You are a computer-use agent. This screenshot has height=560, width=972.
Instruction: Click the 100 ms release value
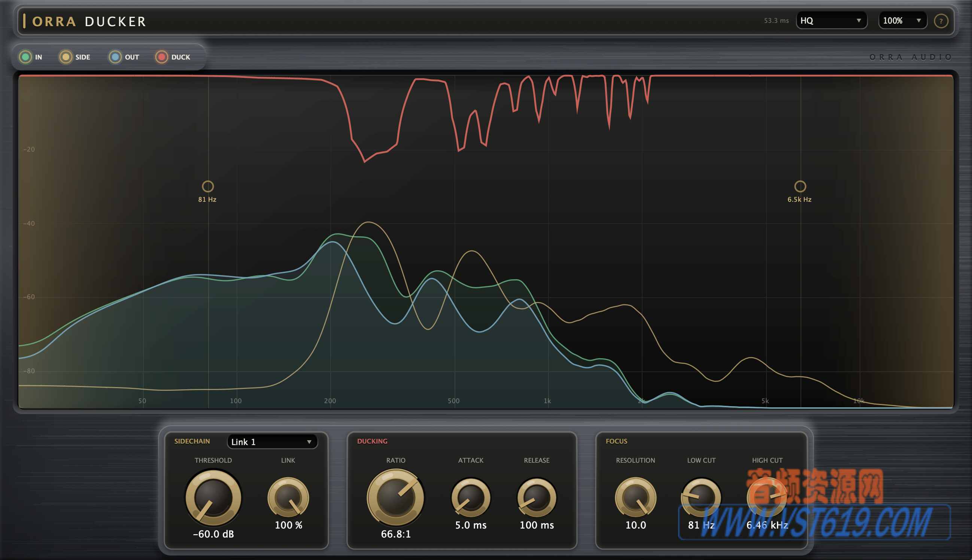537,525
